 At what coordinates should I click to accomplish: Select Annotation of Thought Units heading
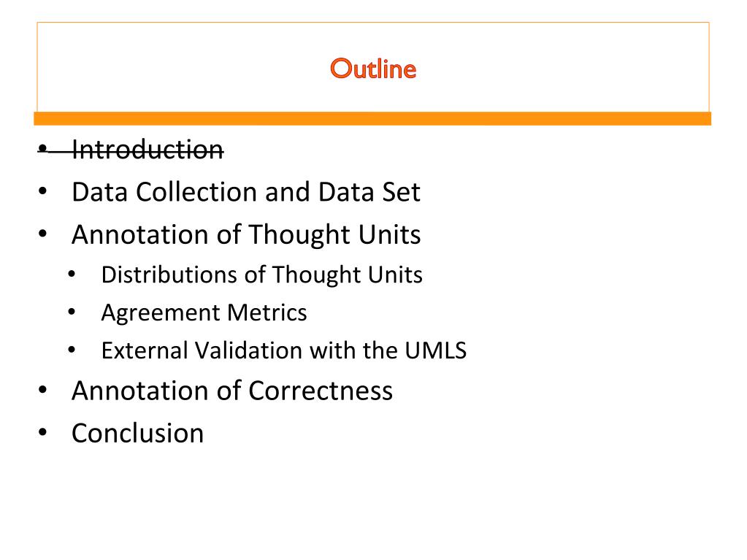click(246, 234)
